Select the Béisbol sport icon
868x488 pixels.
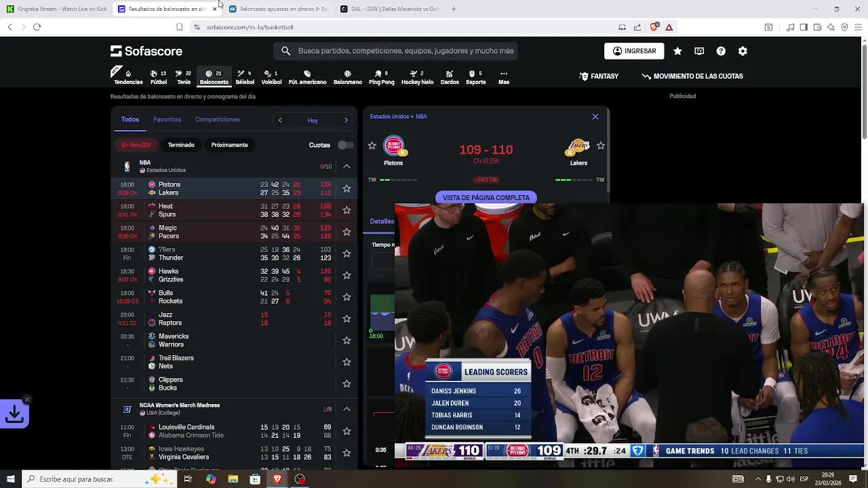point(245,77)
